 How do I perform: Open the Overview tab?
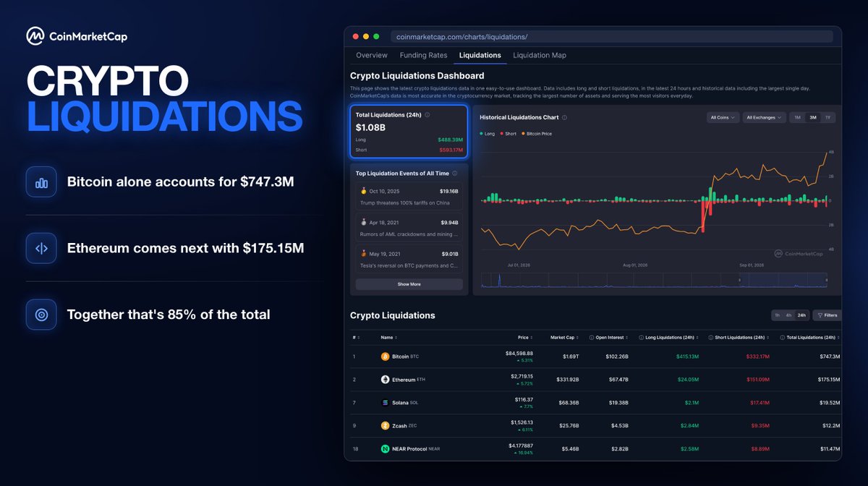pyautogui.click(x=372, y=55)
